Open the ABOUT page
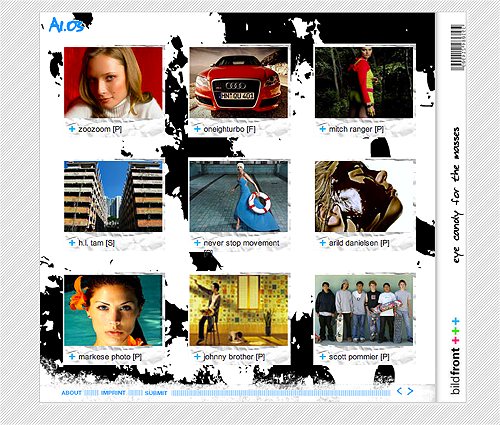This screenshot has width=500, height=425. click(x=71, y=393)
